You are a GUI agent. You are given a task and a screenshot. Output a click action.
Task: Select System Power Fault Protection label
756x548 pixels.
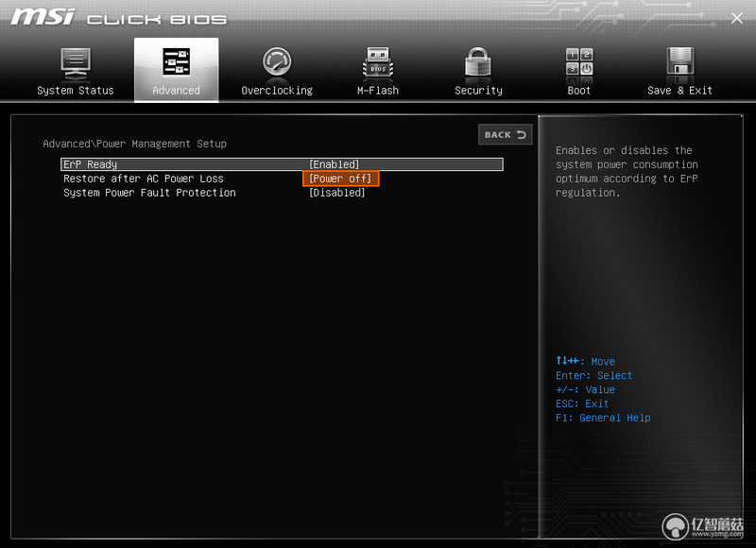149,193
